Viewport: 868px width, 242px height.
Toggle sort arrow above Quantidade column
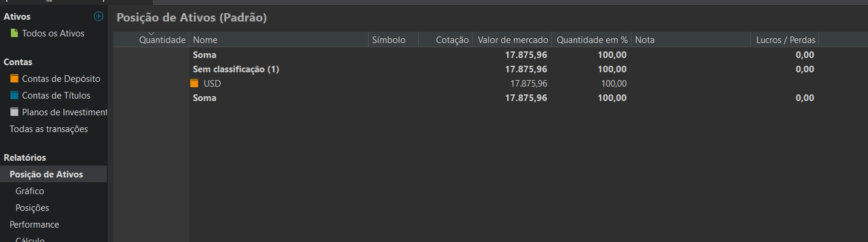(x=151, y=33)
